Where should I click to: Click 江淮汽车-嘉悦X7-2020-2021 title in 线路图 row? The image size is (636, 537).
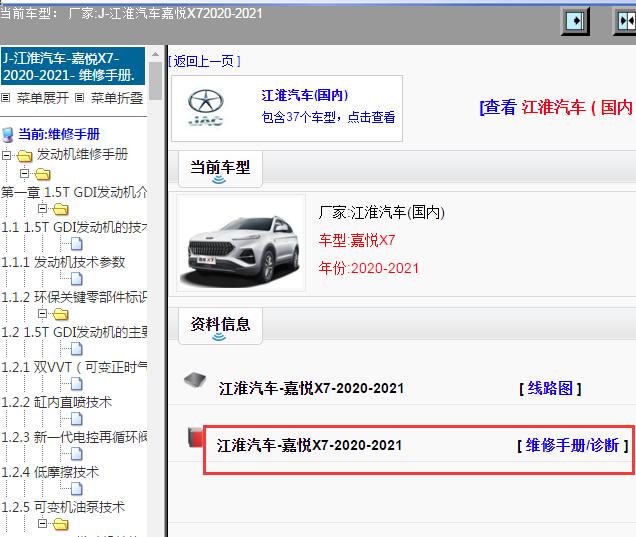point(312,388)
